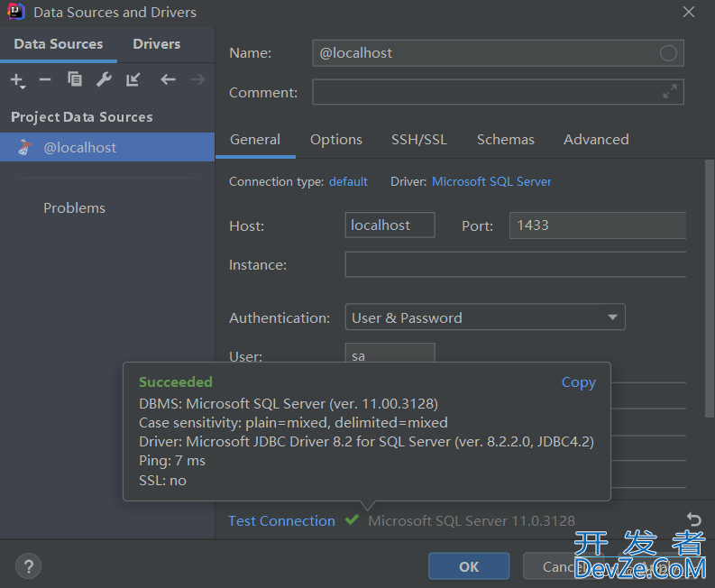Expand the Comment field with arrows icon

[669, 92]
